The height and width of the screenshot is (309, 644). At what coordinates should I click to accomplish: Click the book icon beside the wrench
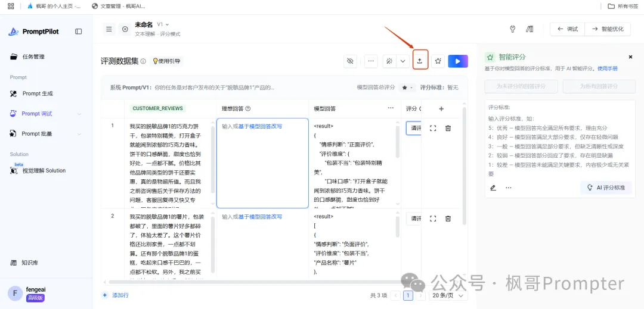point(530,29)
